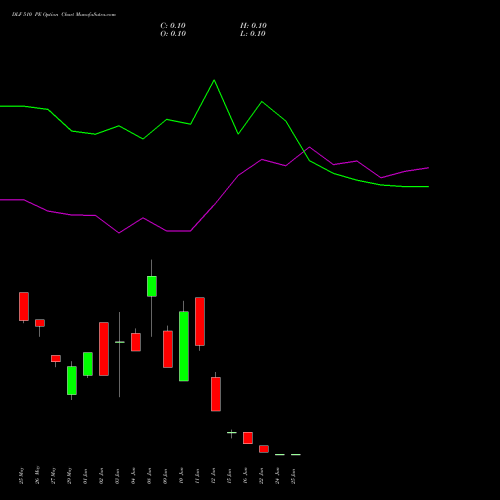Viewport: 500px width, 500px height.
Task: Click the tall green candle above 10 Jun
Action: tap(184, 346)
